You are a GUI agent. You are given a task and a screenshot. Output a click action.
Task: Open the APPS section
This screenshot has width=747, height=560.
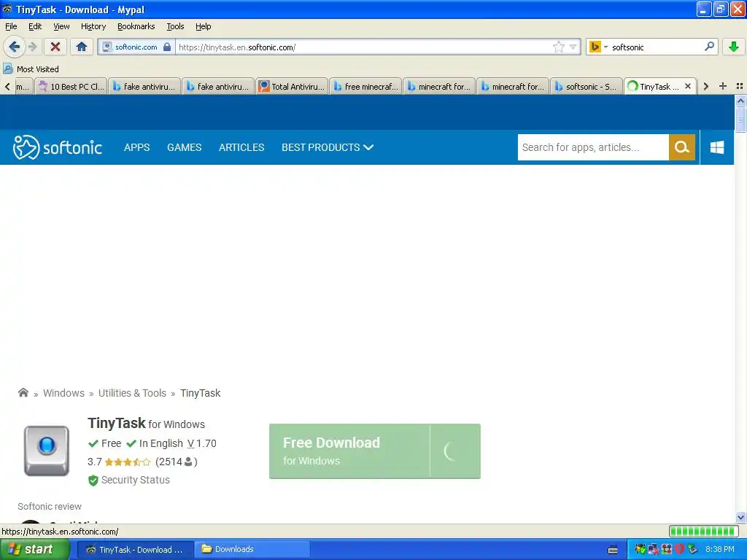136,147
